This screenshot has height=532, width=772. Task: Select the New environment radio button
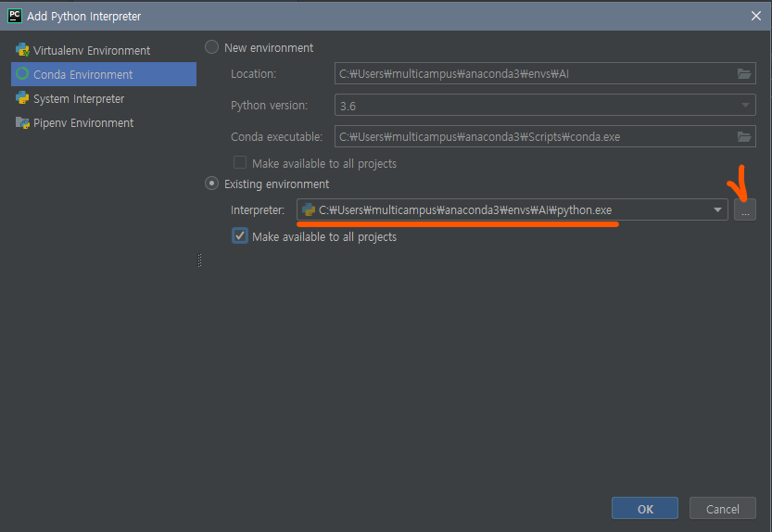[212, 47]
